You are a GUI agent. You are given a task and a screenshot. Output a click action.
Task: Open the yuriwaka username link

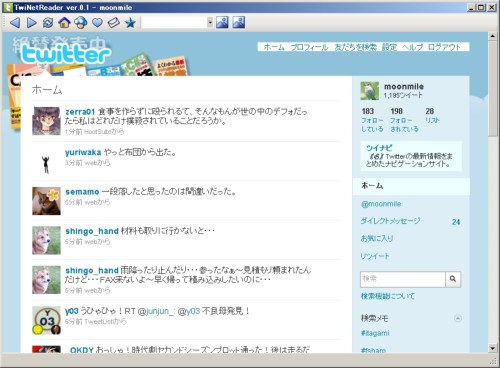83,152
